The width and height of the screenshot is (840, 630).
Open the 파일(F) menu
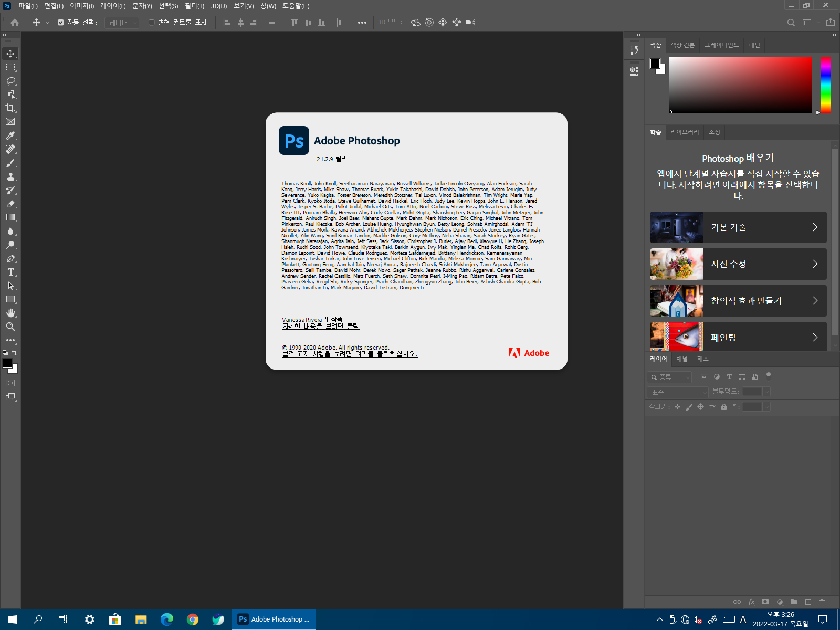[x=28, y=6]
